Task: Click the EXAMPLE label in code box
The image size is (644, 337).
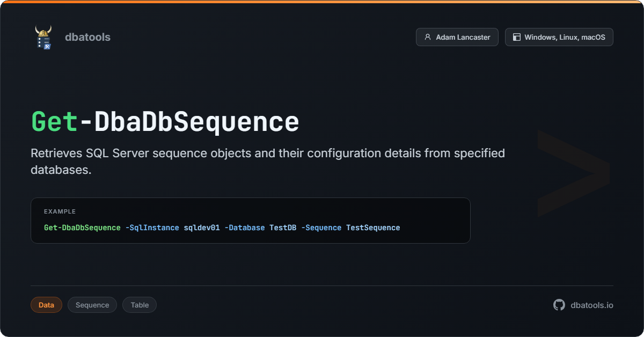Action: tap(60, 211)
